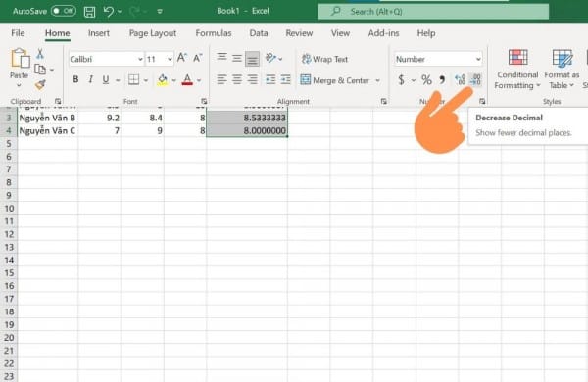Open Borders dropdown arrow
The width and height of the screenshot is (588, 382).
click(x=146, y=80)
